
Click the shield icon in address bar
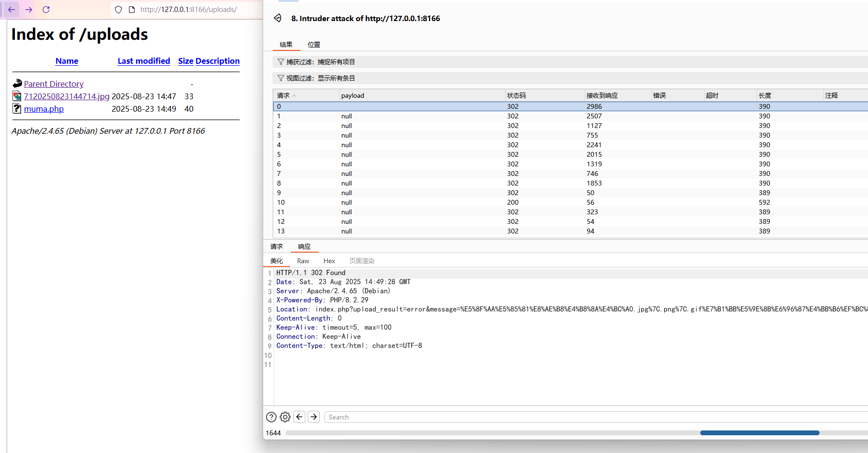pyautogui.click(x=118, y=10)
